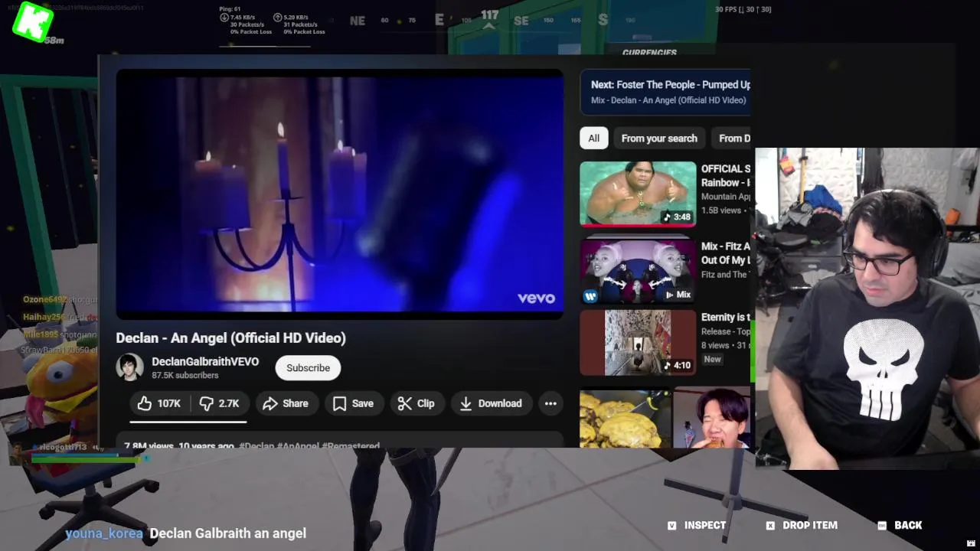Click the 30 FPS counter text
This screenshot has width=980, height=551.
743,9
